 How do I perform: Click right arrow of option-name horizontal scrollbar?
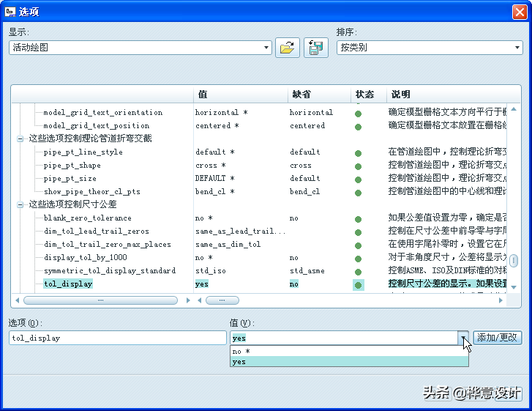(x=188, y=300)
